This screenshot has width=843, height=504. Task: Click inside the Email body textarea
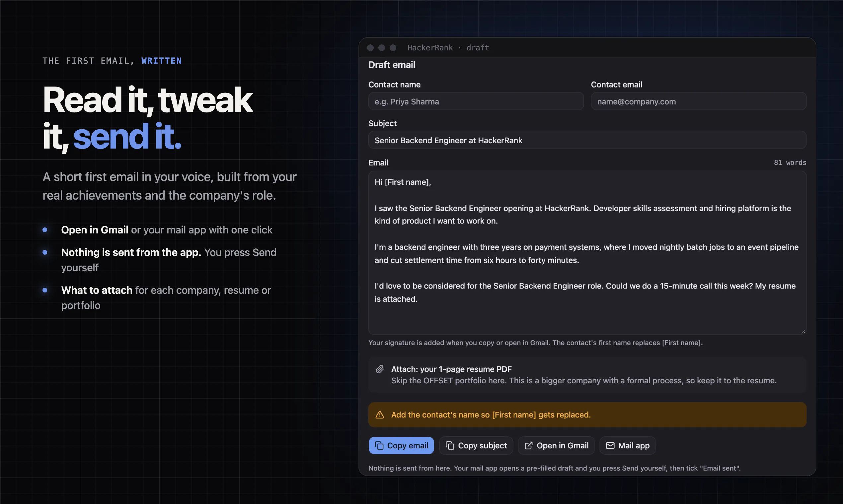587,253
